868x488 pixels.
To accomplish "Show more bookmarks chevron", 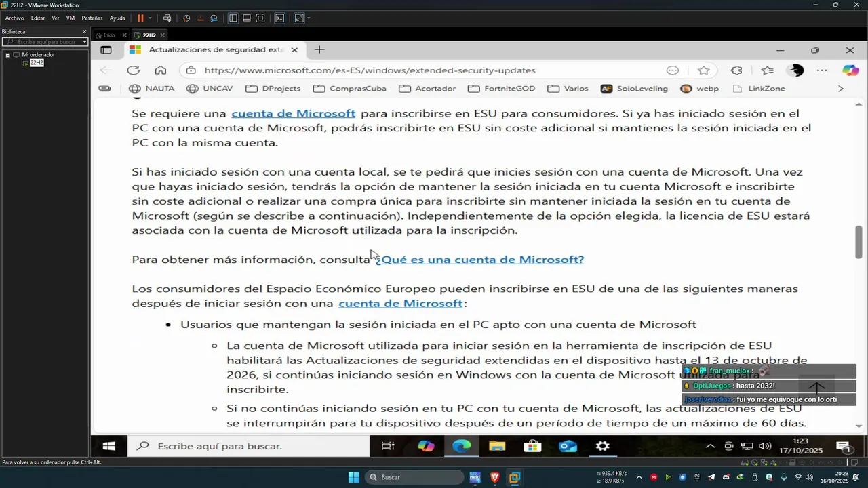I will point(841,89).
